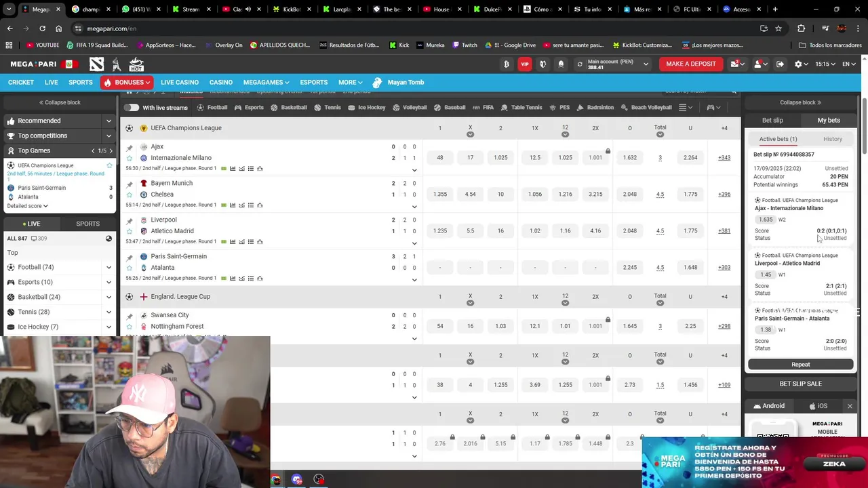Image resolution: width=868 pixels, height=488 pixels.
Task: Click MAKE A DEPOSIT button
Action: (691, 64)
